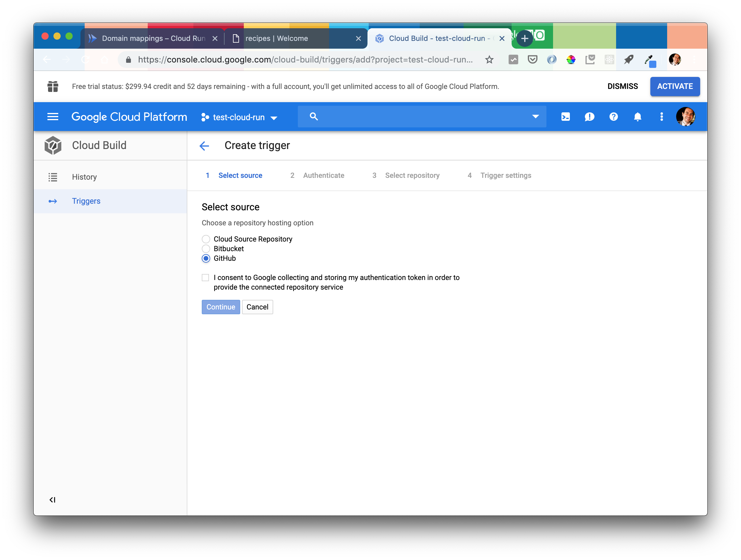Click the search magnifier in the top bar
The height and width of the screenshot is (560, 741).
tap(313, 116)
